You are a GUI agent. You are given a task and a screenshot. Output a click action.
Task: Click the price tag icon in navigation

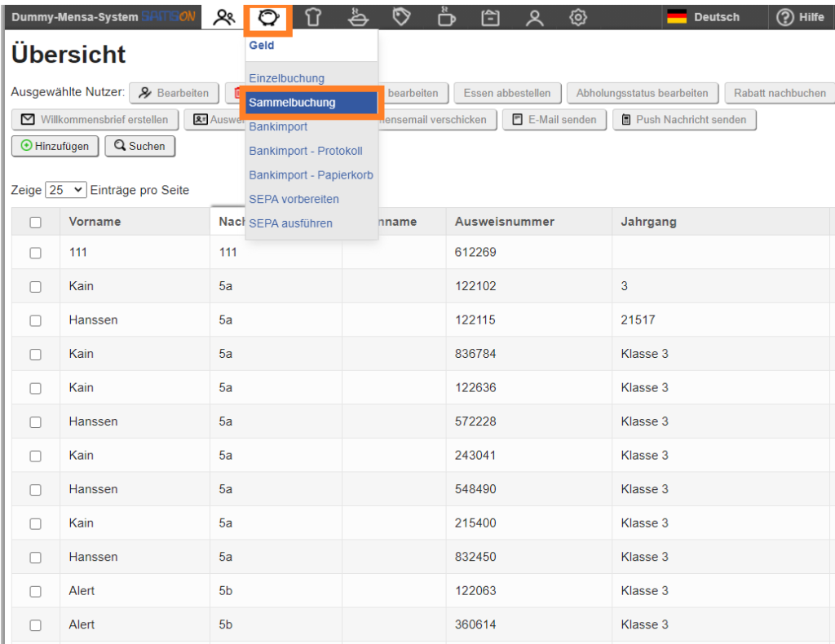[401, 18]
